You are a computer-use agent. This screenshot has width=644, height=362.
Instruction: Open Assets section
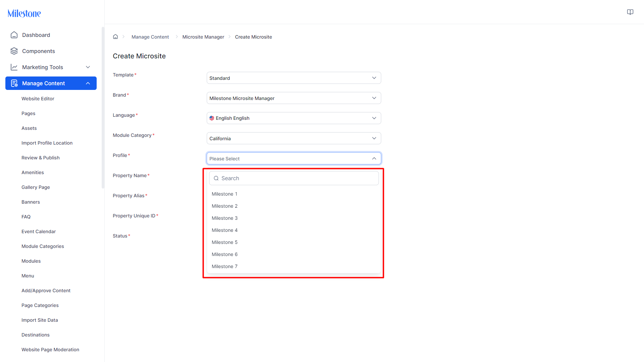pyautogui.click(x=29, y=128)
